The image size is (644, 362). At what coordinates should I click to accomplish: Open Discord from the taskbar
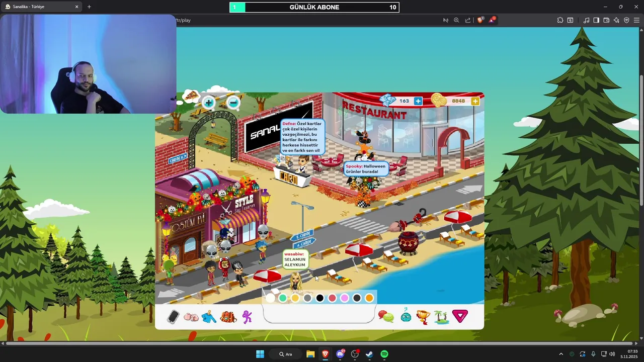click(x=340, y=354)
